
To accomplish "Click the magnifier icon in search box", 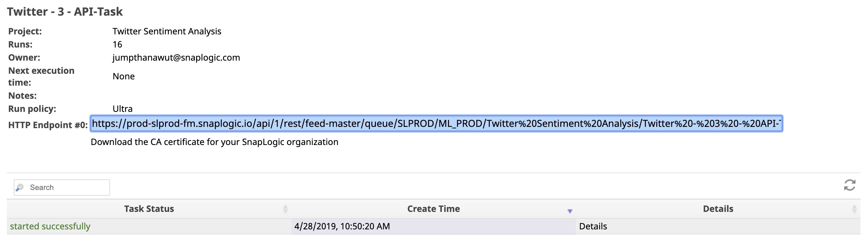I will 20,187.
